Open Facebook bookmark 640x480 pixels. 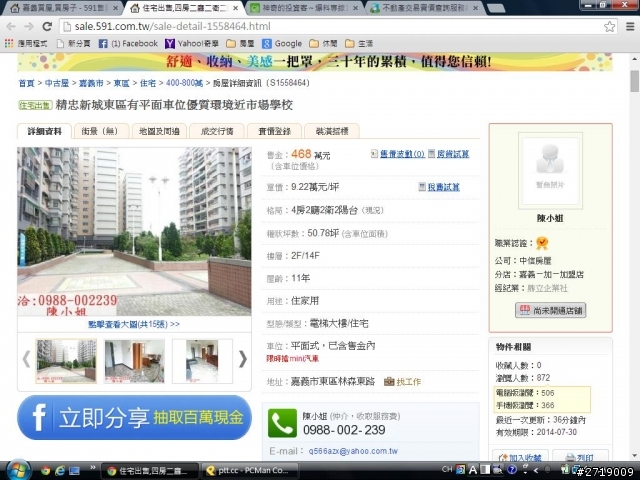pos(128,43)
